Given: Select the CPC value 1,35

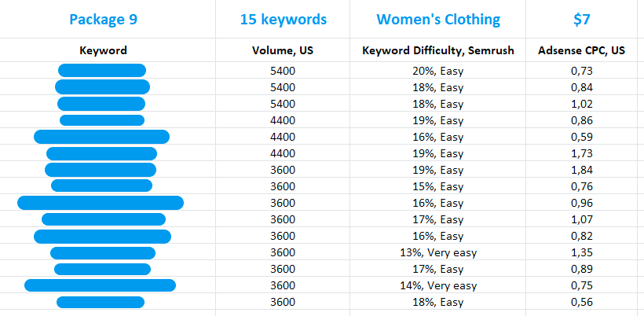Looking at the screenshot, I should pos(582,252).
